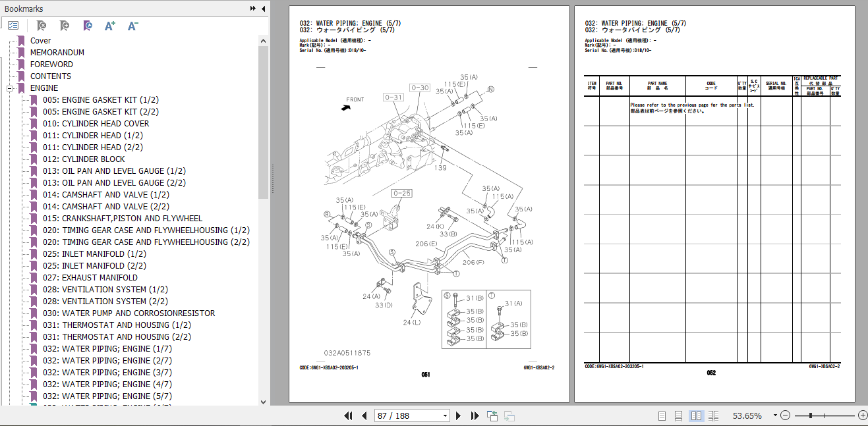The height and width of the screenshot is (426, 868).
Task: Click the Bookmarks panel title
Action: coord(24,9)
